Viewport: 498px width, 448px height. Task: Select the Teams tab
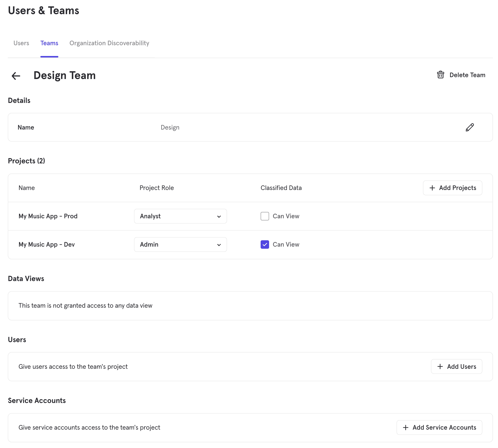(x=49, y=43)
